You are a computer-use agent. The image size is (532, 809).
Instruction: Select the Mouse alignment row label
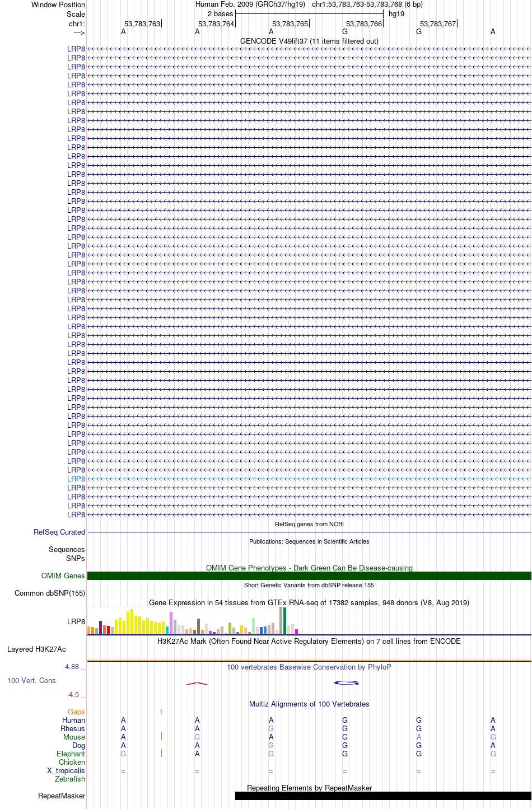point(74,737)
